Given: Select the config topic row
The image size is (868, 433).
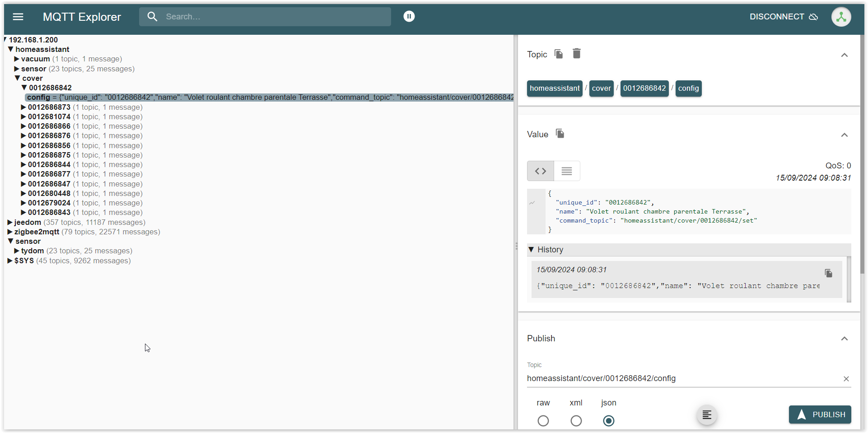Looking at the screenshot, I should [269, 97].
